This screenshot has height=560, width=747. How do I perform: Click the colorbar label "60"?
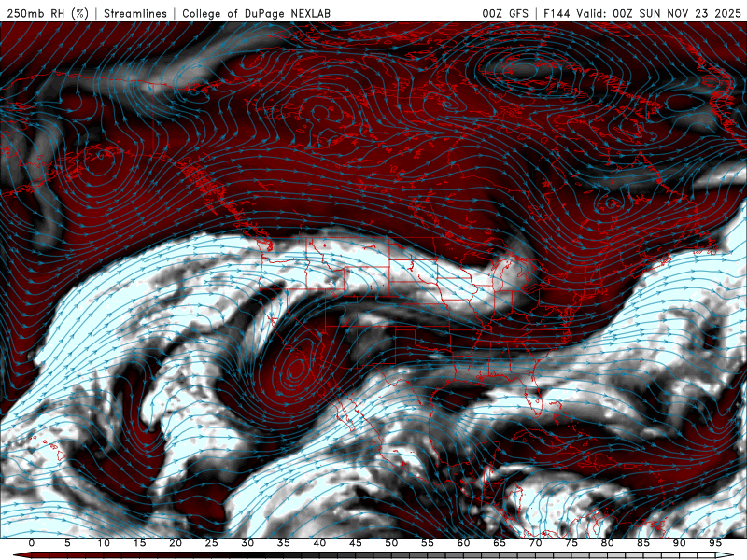[463, 543]
